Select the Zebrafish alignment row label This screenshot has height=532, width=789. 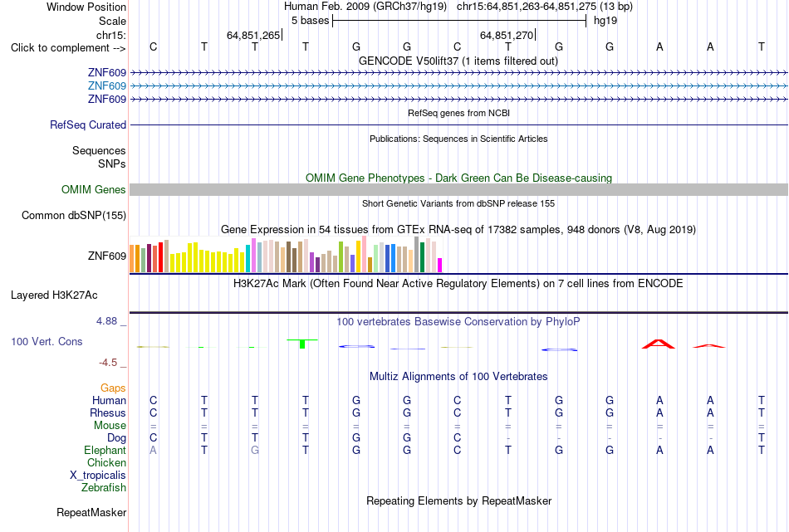coord(104,488)
